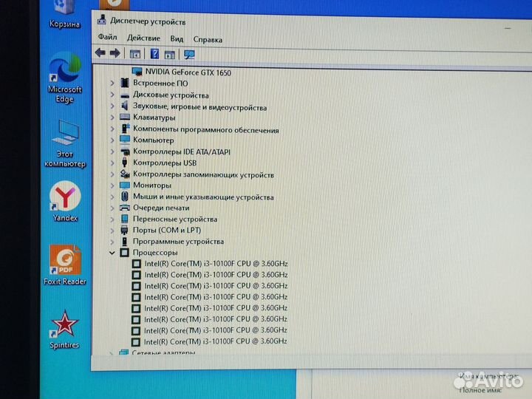The image size is (532, 399).
Task: Expand Мыши и иные указывающие устройства
Action: (112, 197)
